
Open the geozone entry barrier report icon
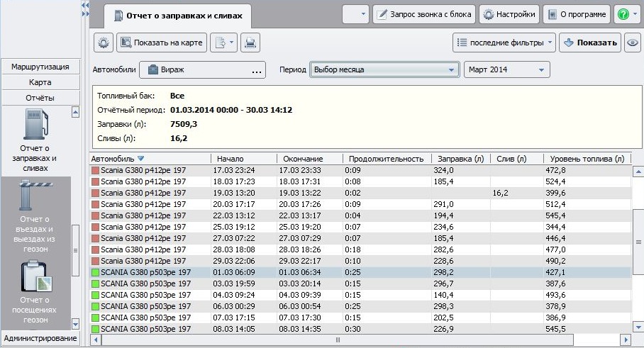[x=35, y=196]
